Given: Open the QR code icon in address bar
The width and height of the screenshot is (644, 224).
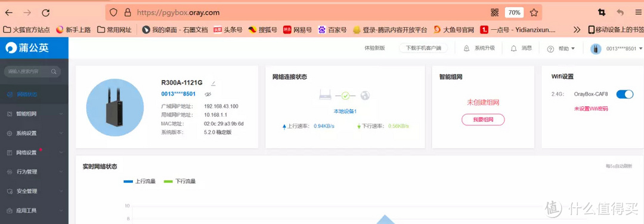Looking at the screenshot, I should click(495, 13).
